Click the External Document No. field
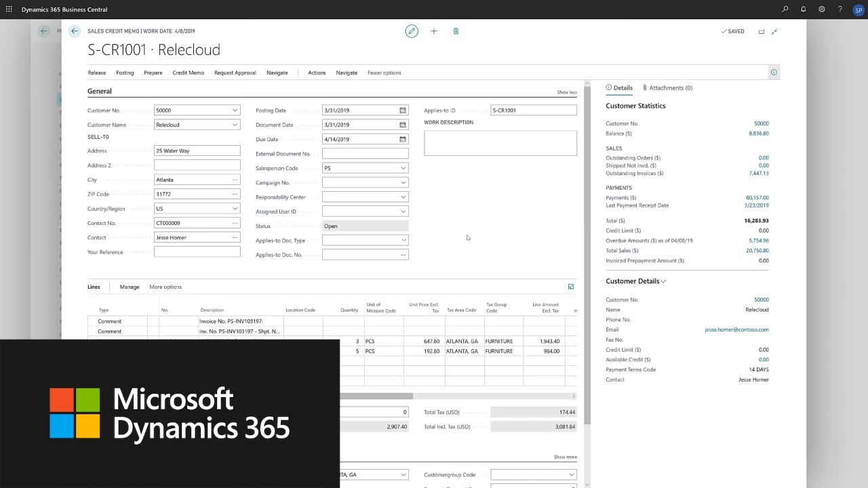Viewport: 868px width, 488px height. 365,154
